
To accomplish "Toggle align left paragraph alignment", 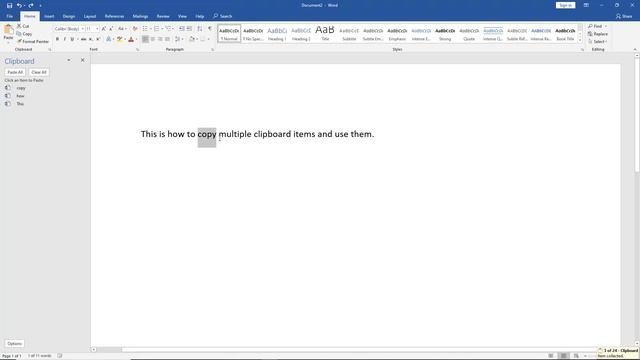I will pos(145,39).
